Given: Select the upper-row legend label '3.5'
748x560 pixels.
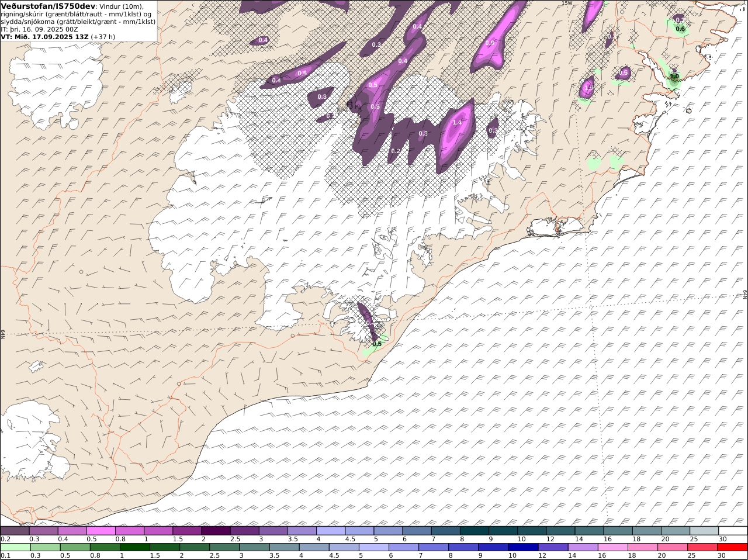Looking at the screenshot, I should click(x=293, y=539).
